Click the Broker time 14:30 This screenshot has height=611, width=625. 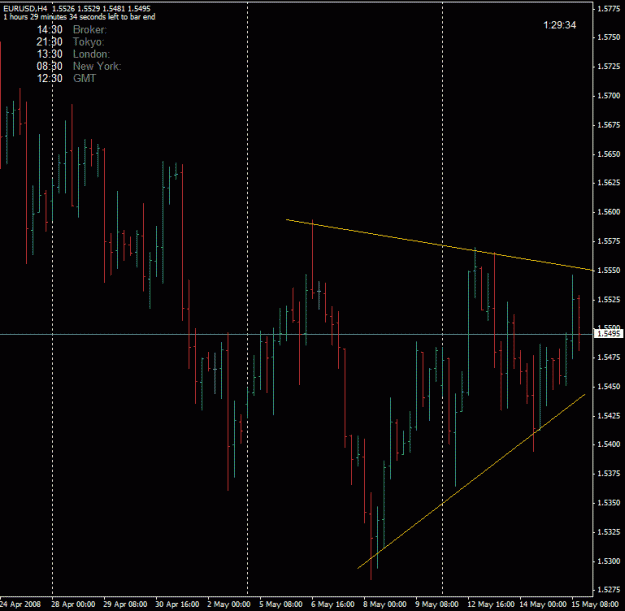(x=50, y=30)
